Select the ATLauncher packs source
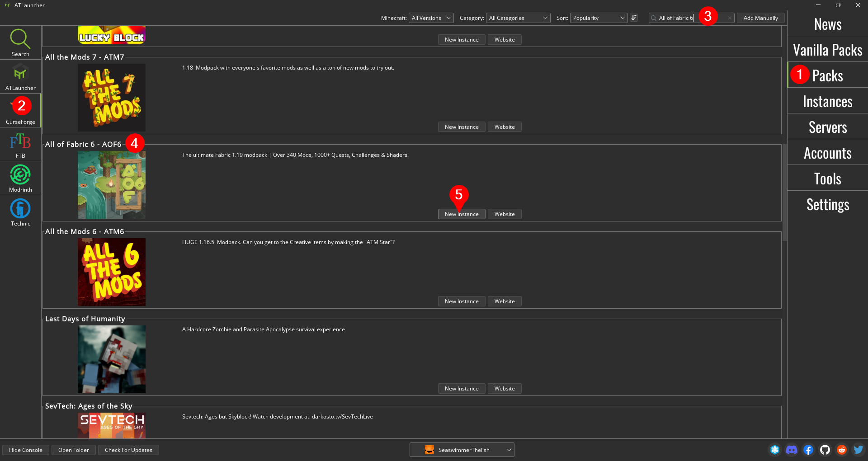Viewport: 868px width, 461px height. tap(20, 76)
